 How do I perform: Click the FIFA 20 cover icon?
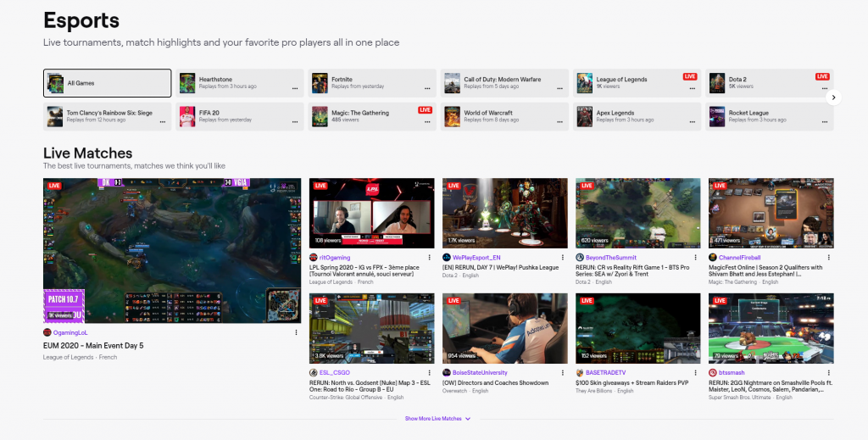tap(187, 116)
